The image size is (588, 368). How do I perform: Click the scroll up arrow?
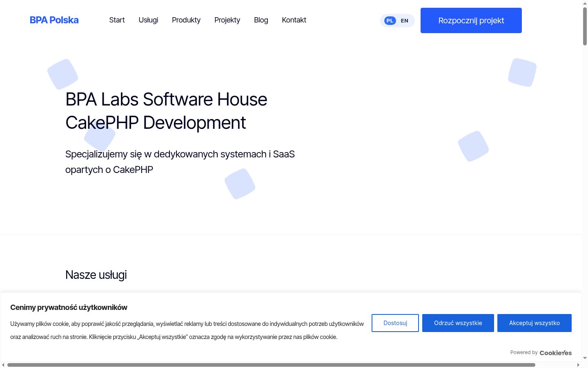[585, 3]
